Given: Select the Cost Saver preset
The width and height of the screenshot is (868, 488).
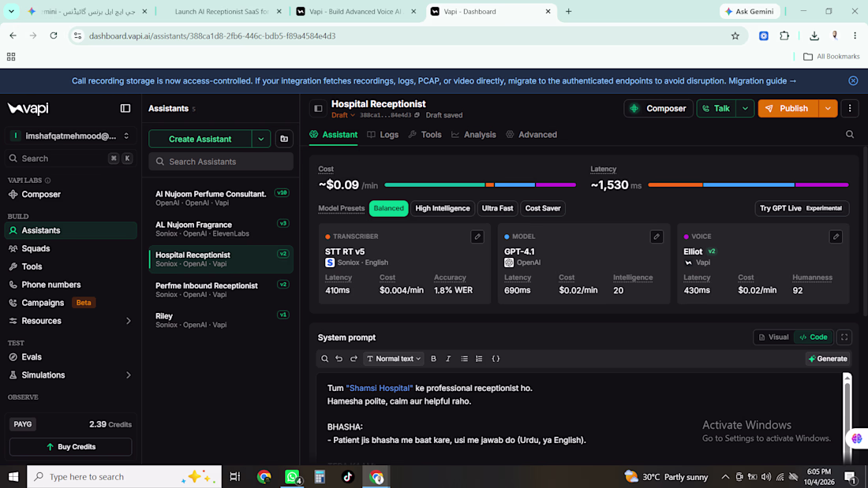Looking at the screenshot, I should (543, 209).
